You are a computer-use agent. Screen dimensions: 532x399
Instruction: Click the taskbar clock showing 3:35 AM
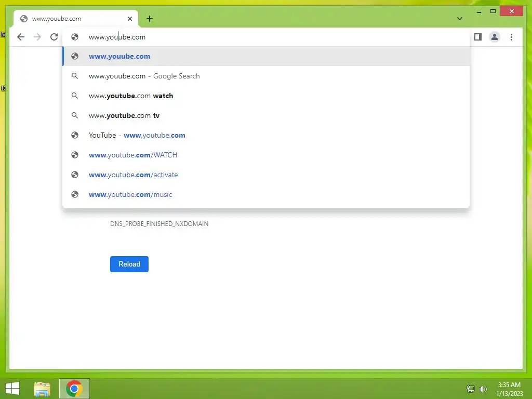(509, 389)
